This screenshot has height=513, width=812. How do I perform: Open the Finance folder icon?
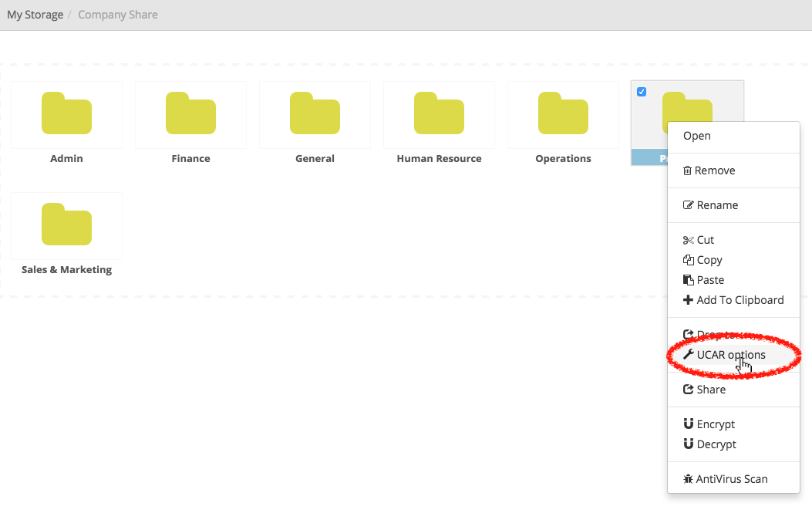pyautogui.click(x=190, y=114)
